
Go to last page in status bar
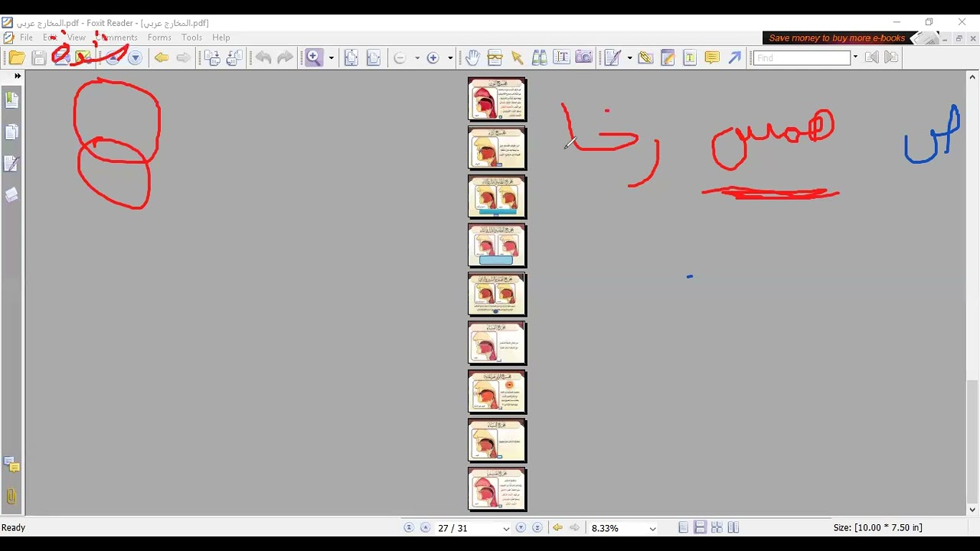[x=537, y=528]
